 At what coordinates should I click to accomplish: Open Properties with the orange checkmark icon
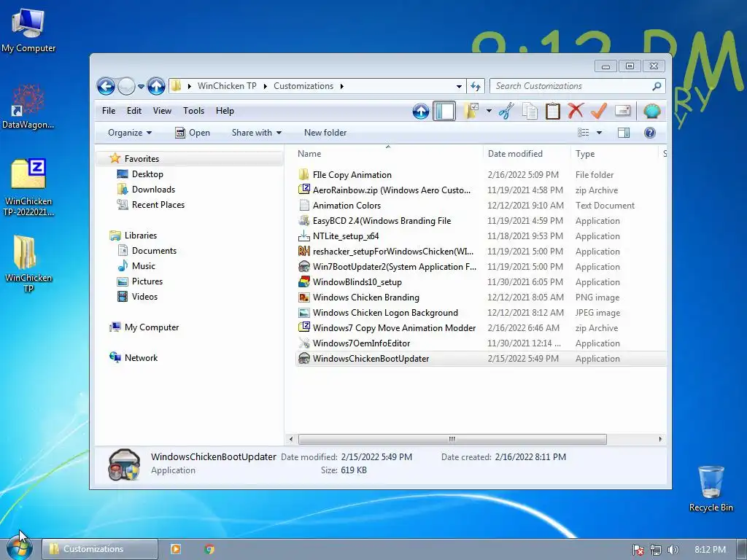599,111
